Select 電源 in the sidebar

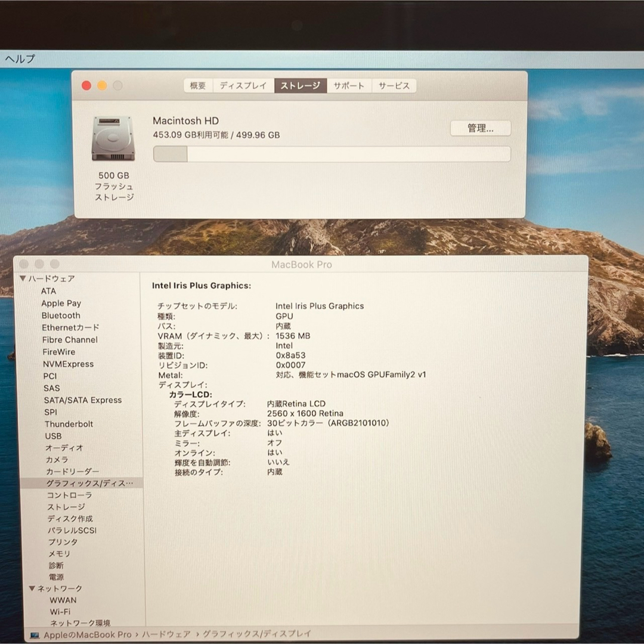coord(56,577)
